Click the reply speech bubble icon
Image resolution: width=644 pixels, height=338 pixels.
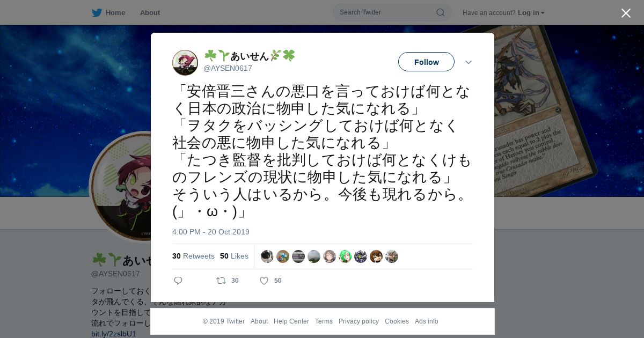click(178, 281)
